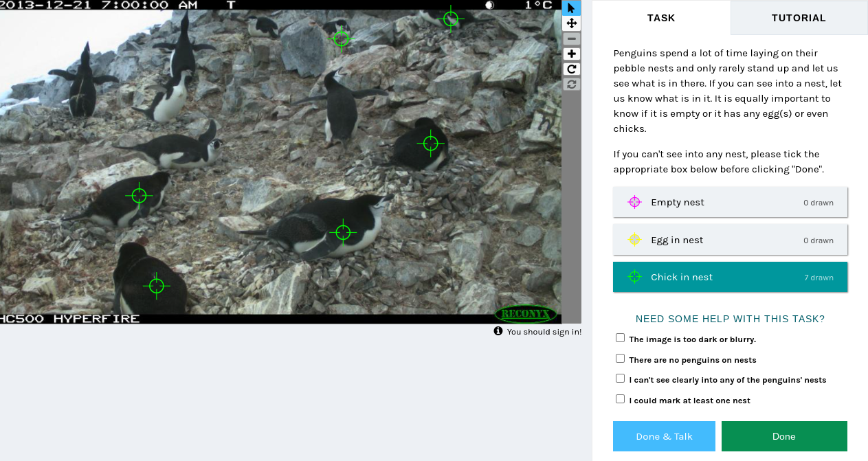The height and width of the screenshot is (461, 868).
Task: Select the green marker beside the 1°C reading
Action: (451, 19)
